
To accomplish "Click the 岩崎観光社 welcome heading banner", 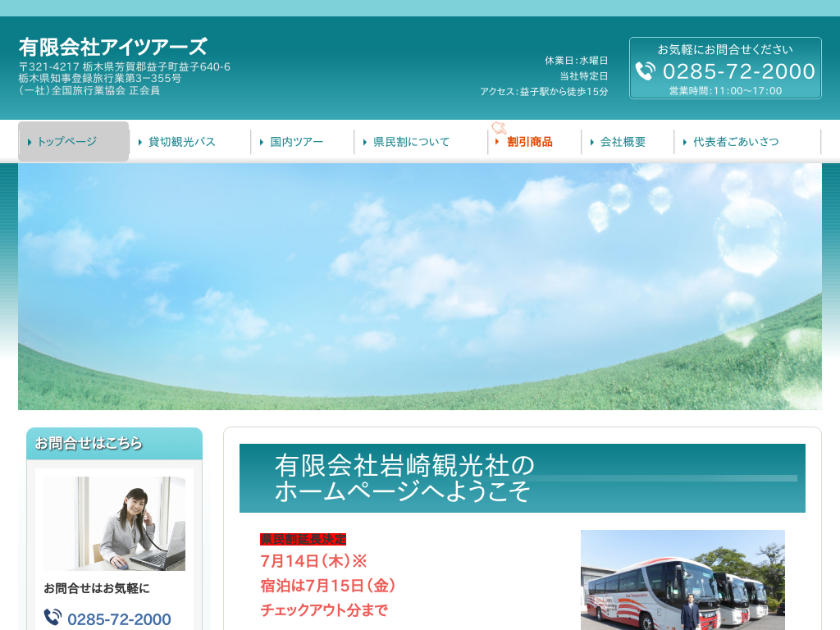I will point(522,478).
